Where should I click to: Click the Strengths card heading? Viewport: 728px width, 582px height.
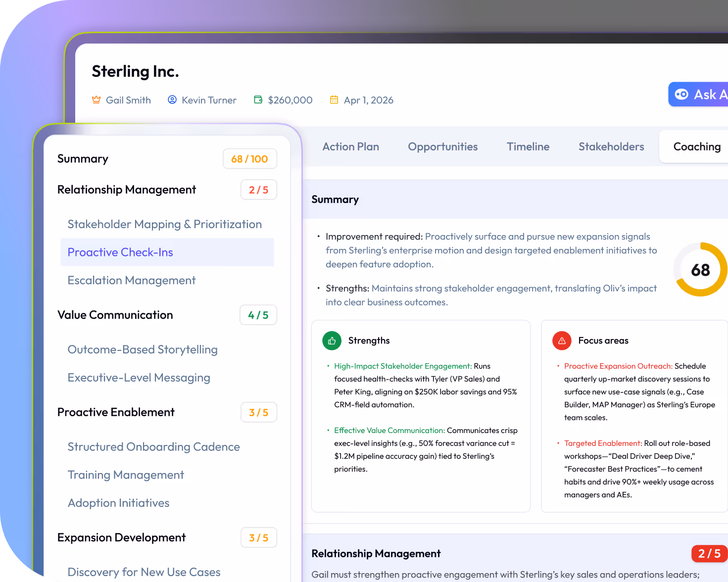pos(369,340)
